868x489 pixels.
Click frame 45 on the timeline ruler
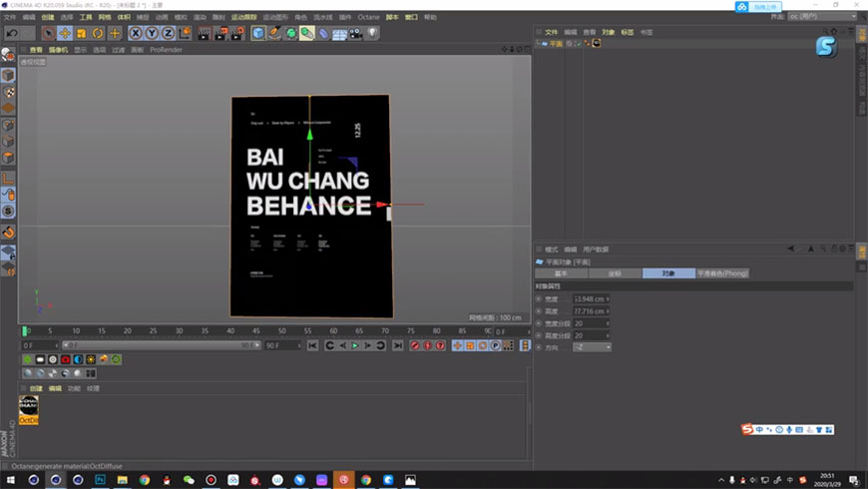coord(255,331)
